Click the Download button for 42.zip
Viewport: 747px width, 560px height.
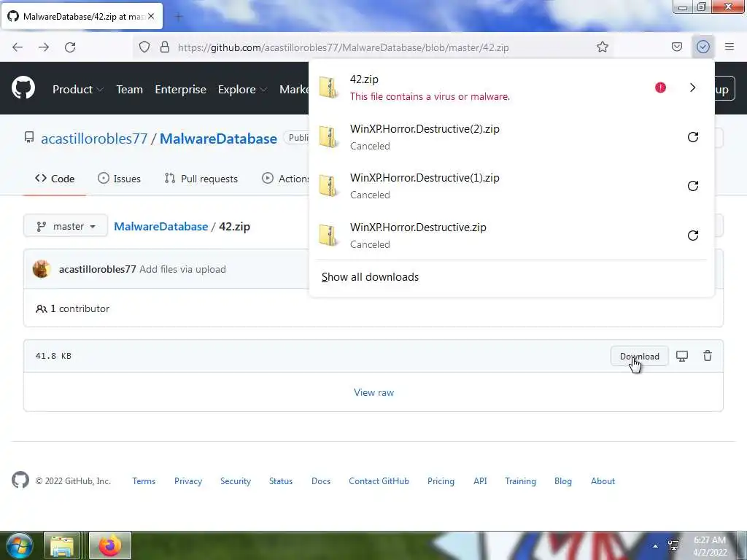[x=639, y=356]
